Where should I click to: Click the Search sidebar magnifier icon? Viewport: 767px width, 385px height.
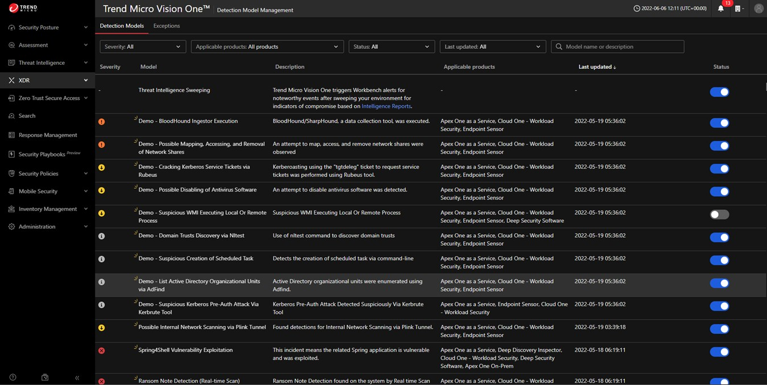coord(11,116)
